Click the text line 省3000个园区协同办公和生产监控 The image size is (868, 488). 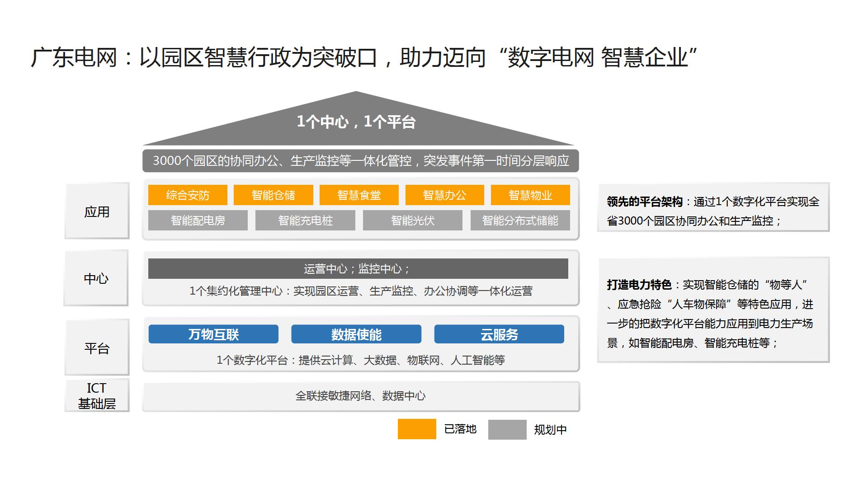pyautogui.click(x=694, y=221)
